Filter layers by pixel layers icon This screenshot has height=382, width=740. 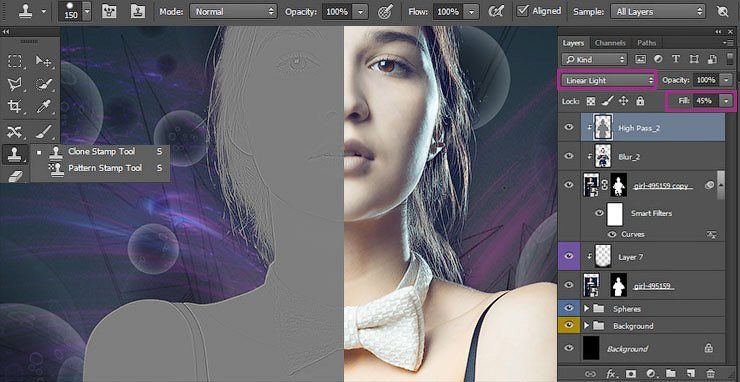pyautogui.click(x=640, y=59)
